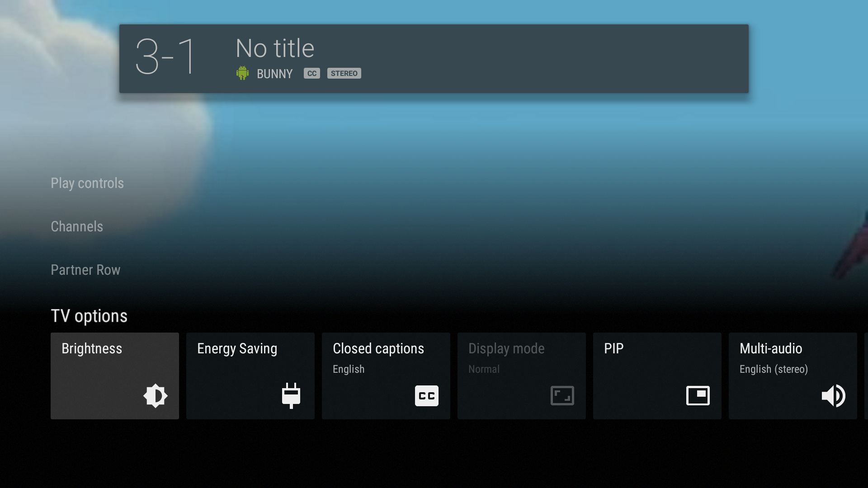The image size is (868, 488).
Task: Click the Closed Captions CC icon
Action: pyautogui.click(x=427, y=396)
